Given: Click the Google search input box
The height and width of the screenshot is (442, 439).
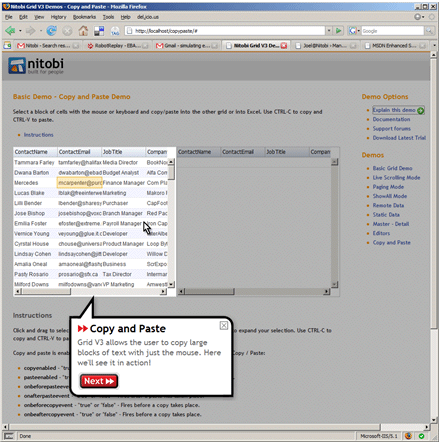Looking at the screenshot, I should (392, 31).
